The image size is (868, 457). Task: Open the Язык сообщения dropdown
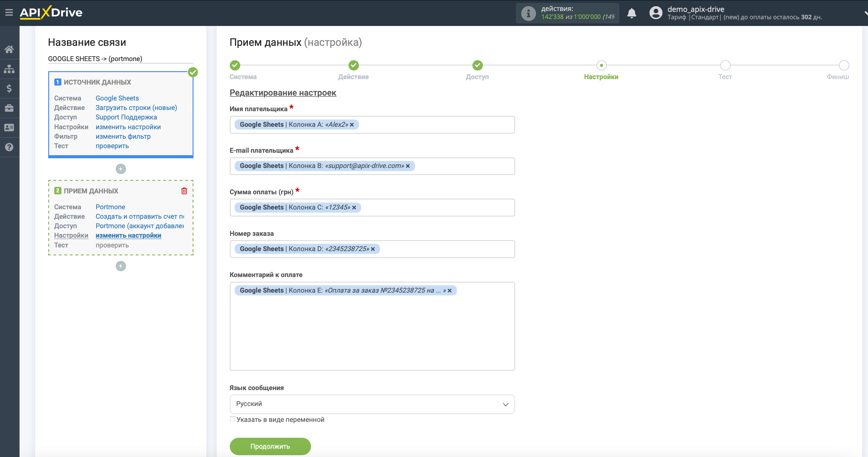372,404
